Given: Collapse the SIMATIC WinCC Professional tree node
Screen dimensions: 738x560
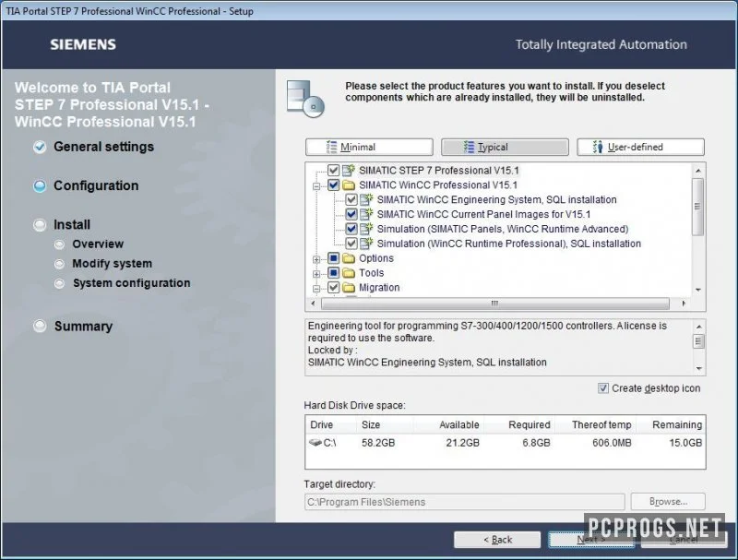Looking at the screenshot, I should [316, 186].
